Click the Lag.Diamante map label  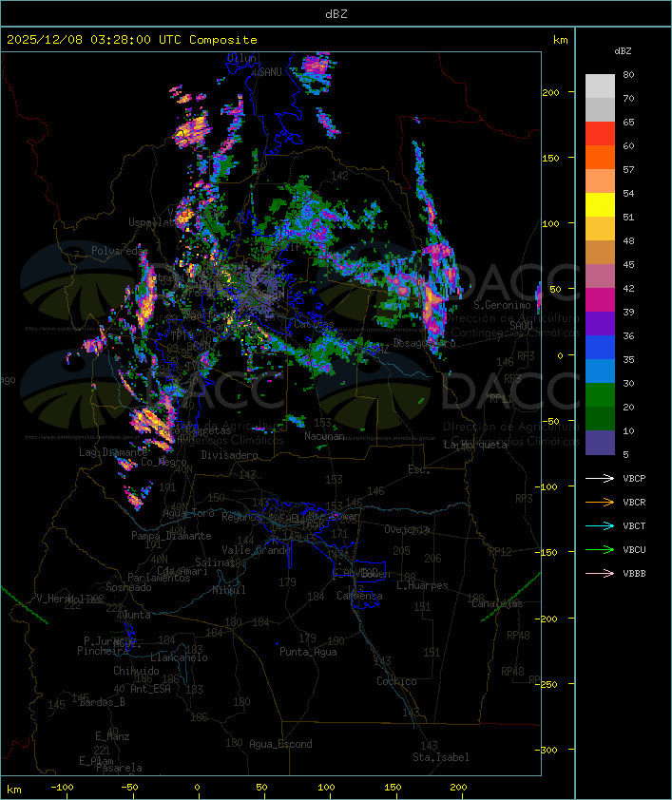[x=113, y=452]
